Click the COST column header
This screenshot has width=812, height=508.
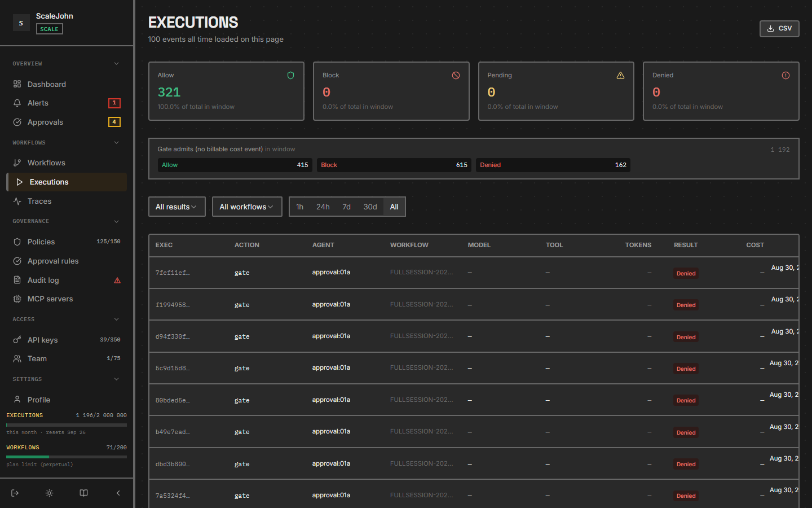tap(755, 245)
